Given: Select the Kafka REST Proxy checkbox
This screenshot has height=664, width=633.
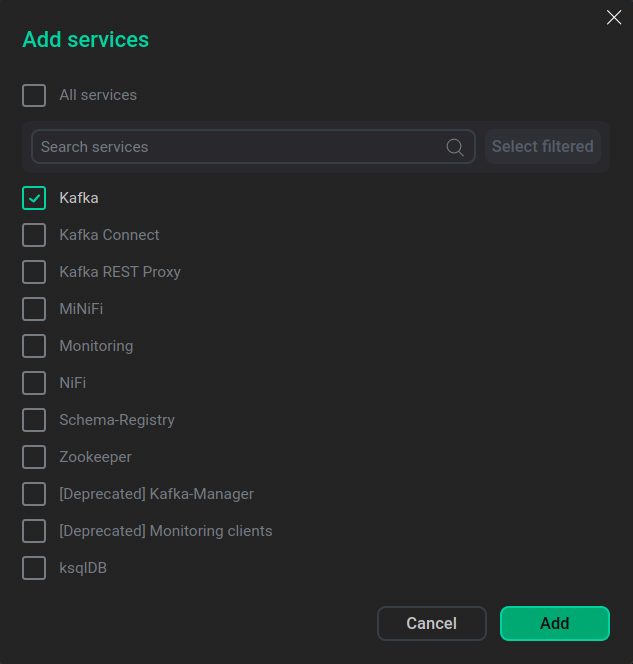Looking at the screenshot, I should pos(34,272).
